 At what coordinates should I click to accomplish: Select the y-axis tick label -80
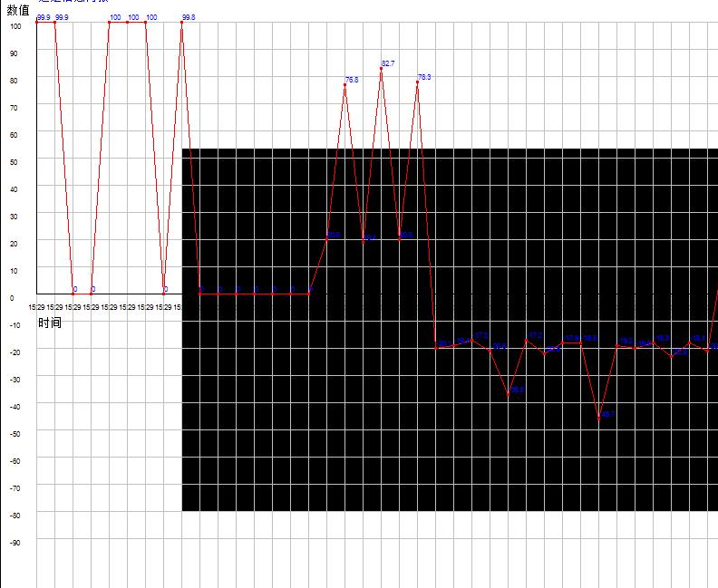coord(15,516)
